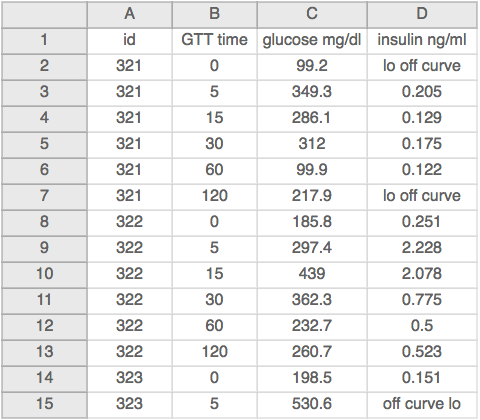Select cell with insulin value 2.228
Viewport: 480px width, 420px height.
(422, 249)
